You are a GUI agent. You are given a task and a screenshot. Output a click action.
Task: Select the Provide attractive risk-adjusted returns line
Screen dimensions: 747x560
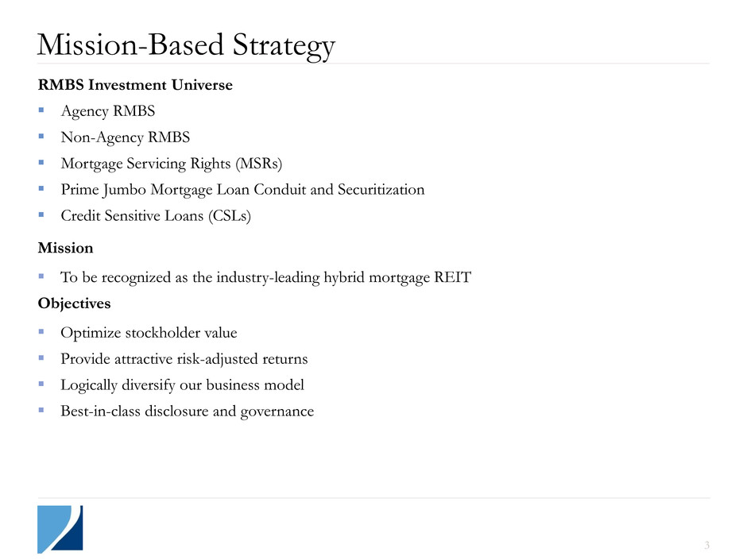(x=184, y=359)
